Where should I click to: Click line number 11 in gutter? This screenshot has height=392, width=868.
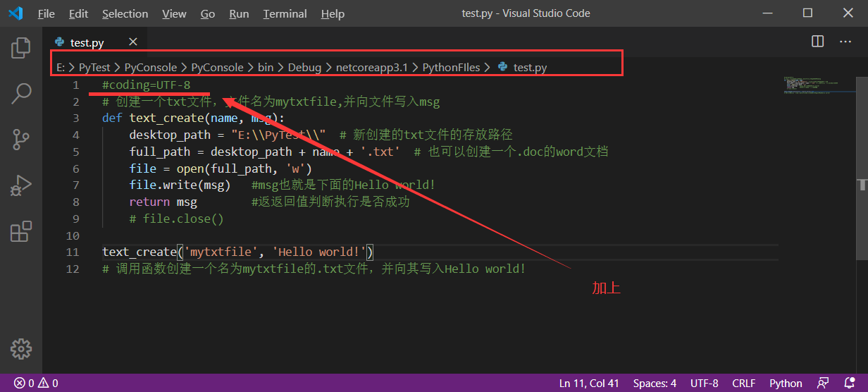73,252
